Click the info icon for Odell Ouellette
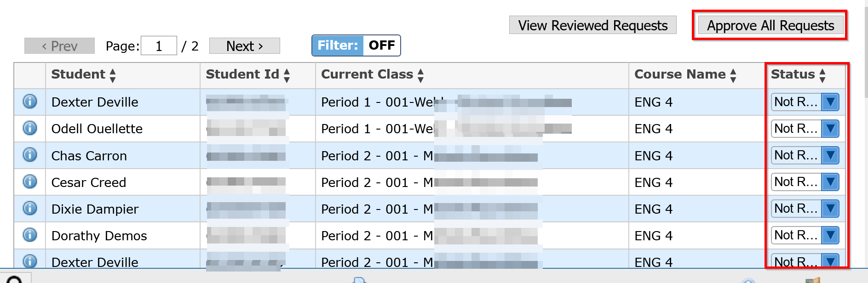The height and width of the screenshot is (283, 868). pyautogui.click(x=29, y=129)
